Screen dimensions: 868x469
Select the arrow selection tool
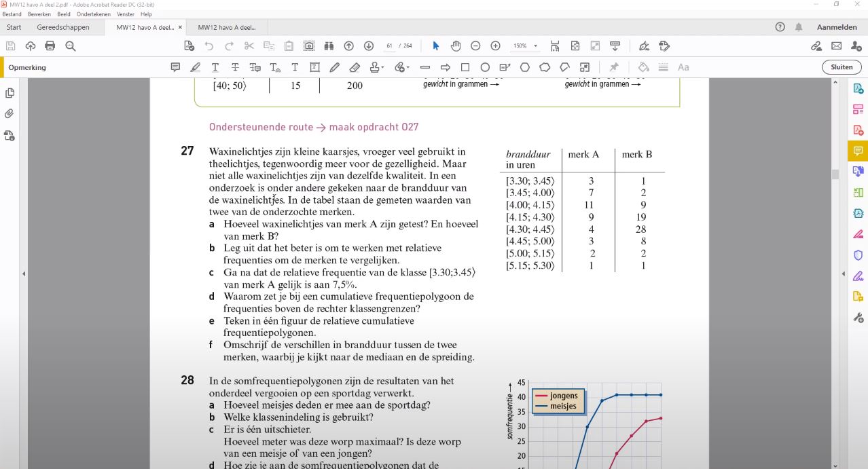tap(436, 45)
